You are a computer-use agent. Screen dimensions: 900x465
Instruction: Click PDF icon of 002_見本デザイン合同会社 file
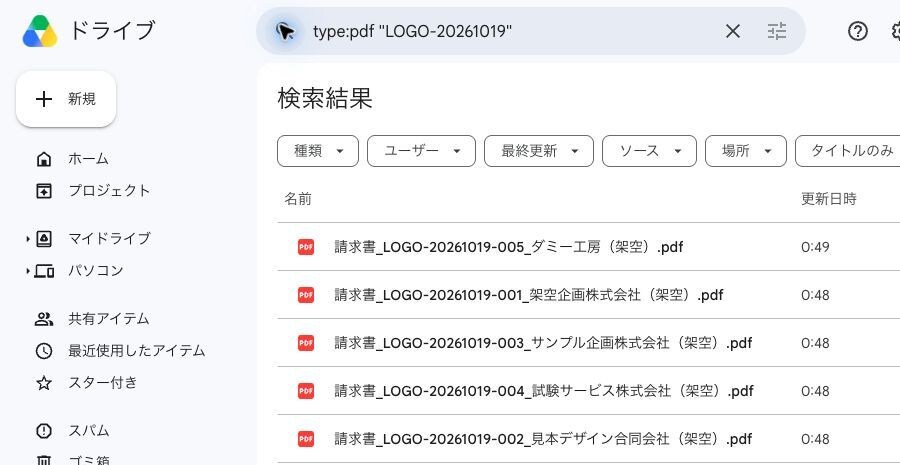(306, 440)
